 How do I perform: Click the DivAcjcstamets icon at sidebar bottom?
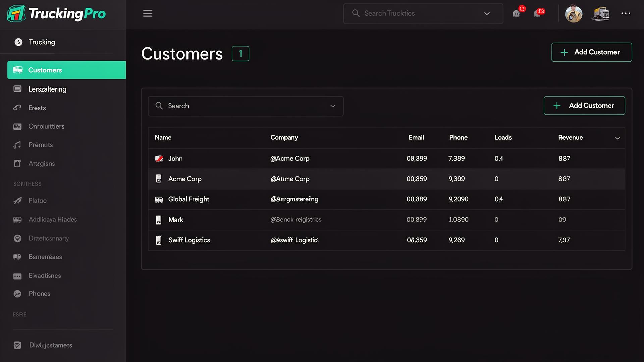tap(17, 345)
